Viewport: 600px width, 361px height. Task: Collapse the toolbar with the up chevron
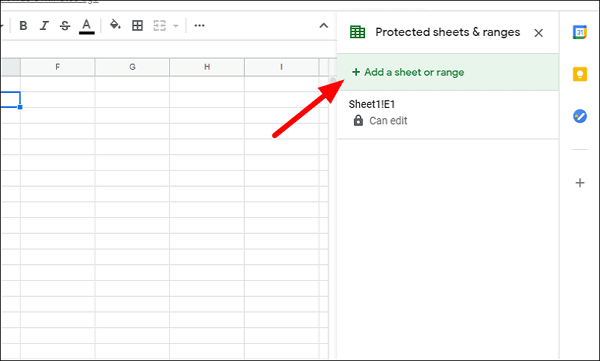point(324,26)
